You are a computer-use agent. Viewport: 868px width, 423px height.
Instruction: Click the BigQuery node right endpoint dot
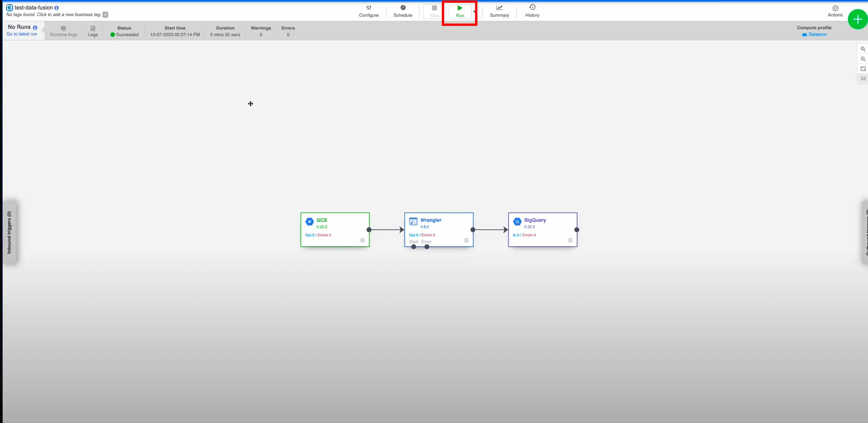click(x=577, y=230)
